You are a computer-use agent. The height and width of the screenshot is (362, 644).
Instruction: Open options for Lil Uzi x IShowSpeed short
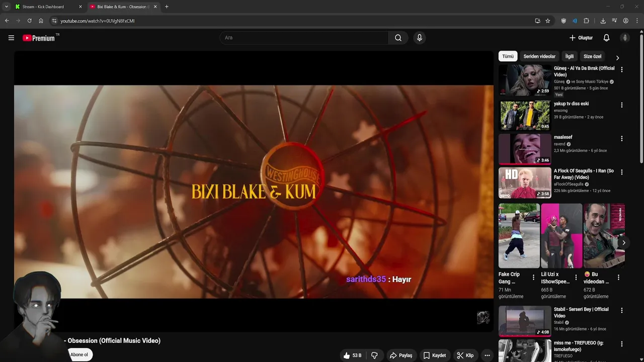(x=576, y=277)
